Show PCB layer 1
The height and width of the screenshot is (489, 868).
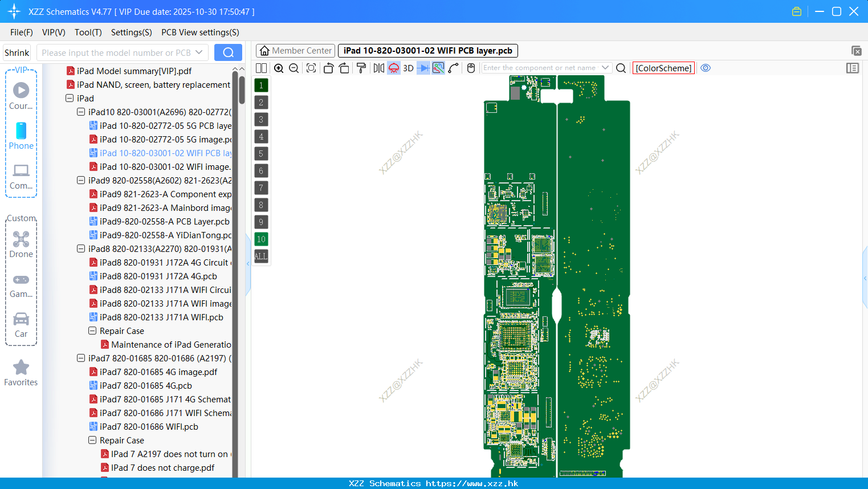coord(261,85)
